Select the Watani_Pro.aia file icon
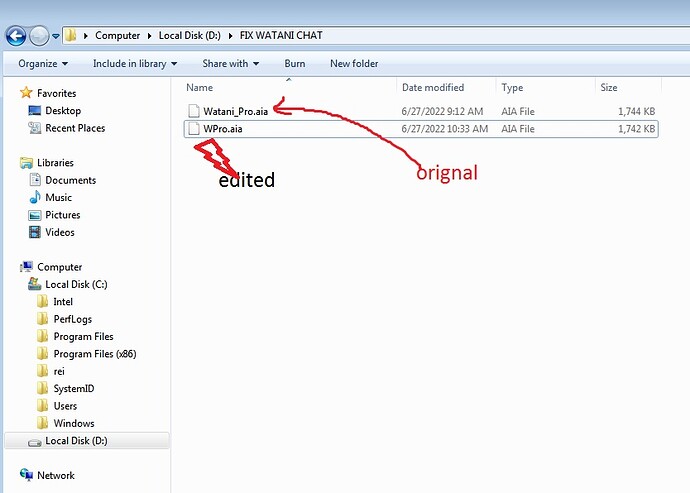This screenshot has height=493, width=690. point(194,111)
